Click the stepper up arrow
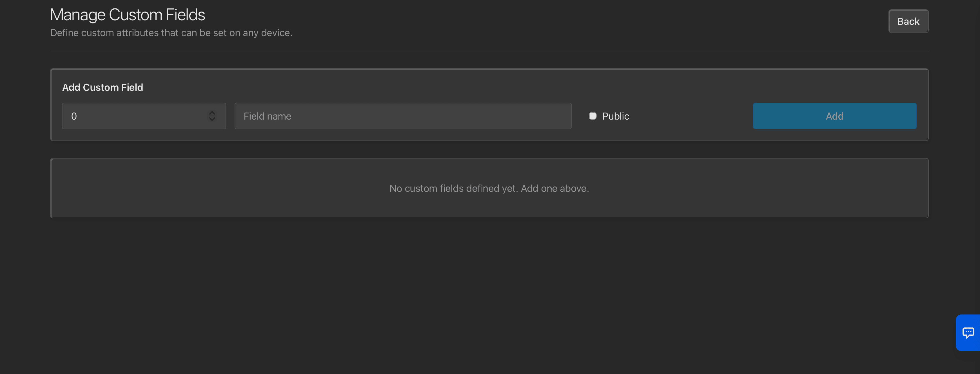Screen dimensions: 980x374 tap(212, 113)
